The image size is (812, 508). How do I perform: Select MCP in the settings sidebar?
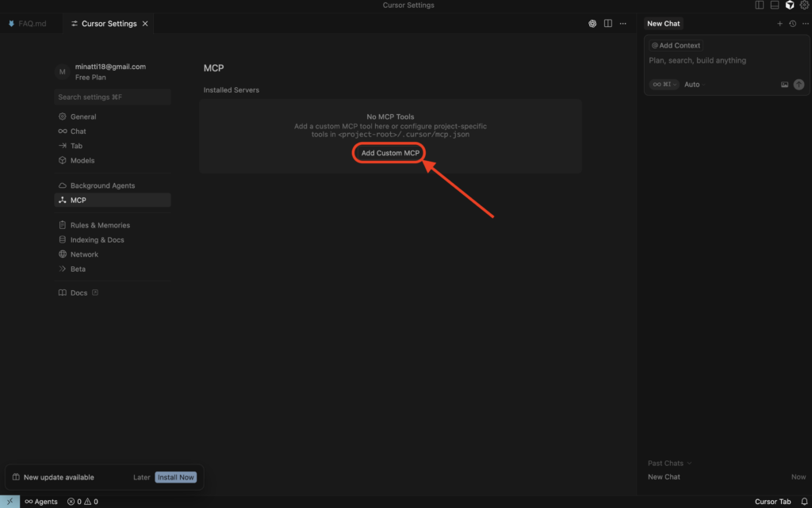(79, 199)
